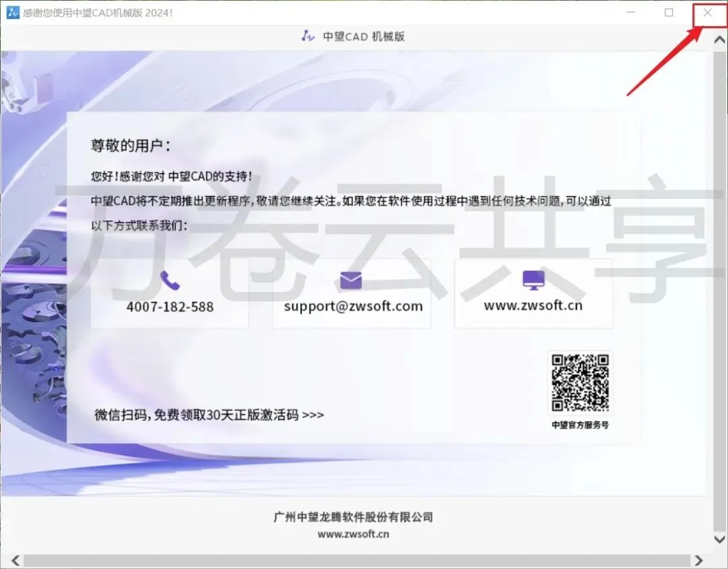
Task: Minimize the ZWCAD thank-you window
Action: coord(630,13)
